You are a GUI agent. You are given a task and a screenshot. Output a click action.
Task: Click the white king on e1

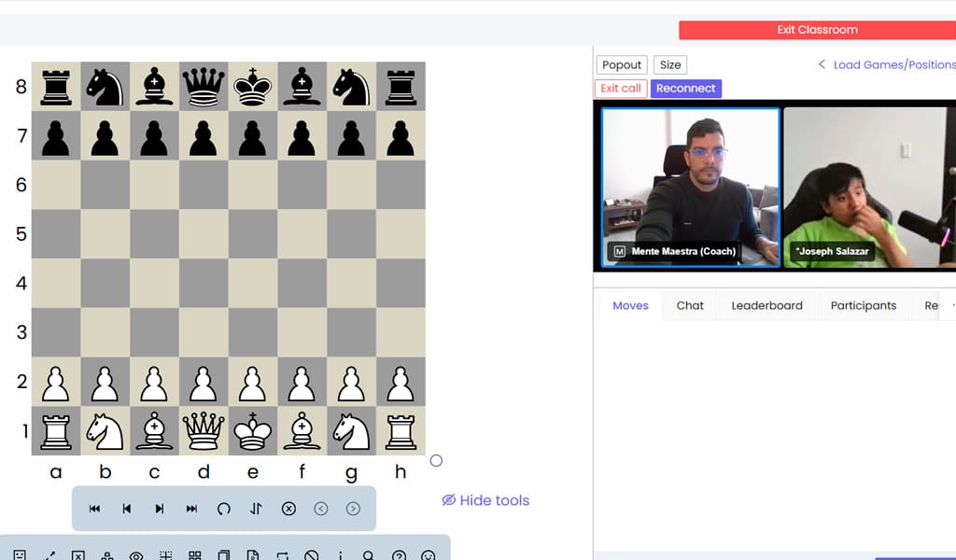[x=253, y=431]
